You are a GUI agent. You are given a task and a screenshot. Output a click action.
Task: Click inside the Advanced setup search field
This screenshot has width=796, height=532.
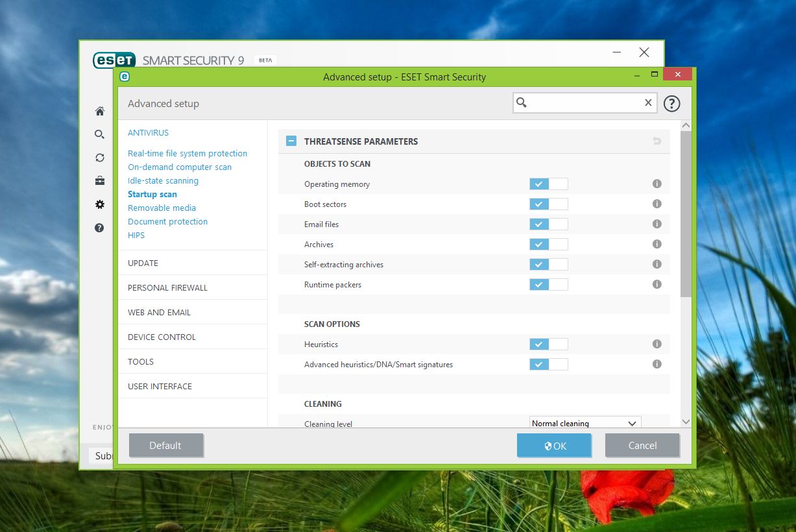(585, 103)
